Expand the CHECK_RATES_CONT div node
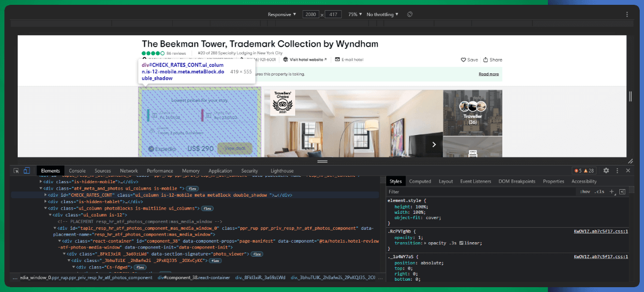644x292 pixels. pyautogui.click(x=45, y=195)
